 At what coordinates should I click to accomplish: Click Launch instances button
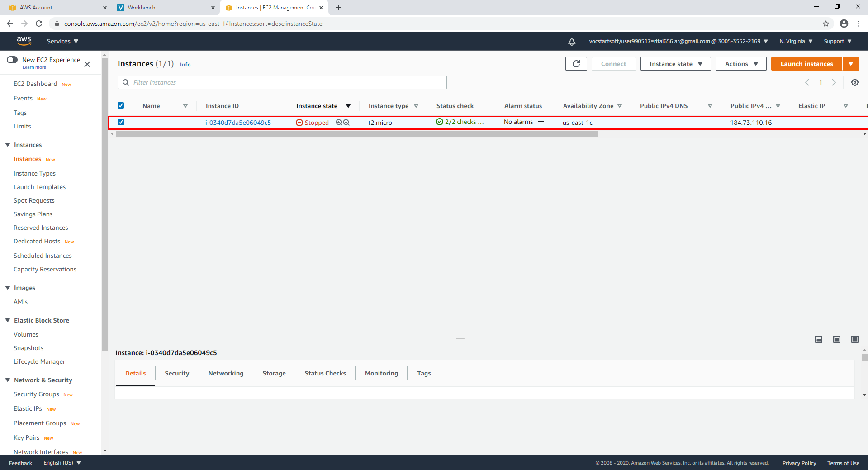pos(806,64)
